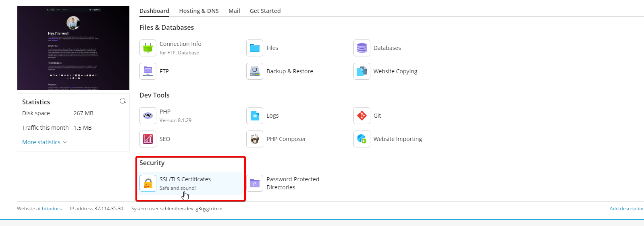The width and height of the screenshot is (644, 226).
Task: Open the httpdocs link
Action: coord(52,209)
